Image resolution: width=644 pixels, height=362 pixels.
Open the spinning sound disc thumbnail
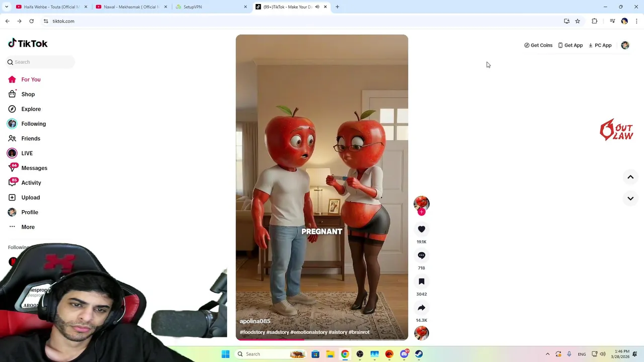pyautogui.click(x=422, y=333)
